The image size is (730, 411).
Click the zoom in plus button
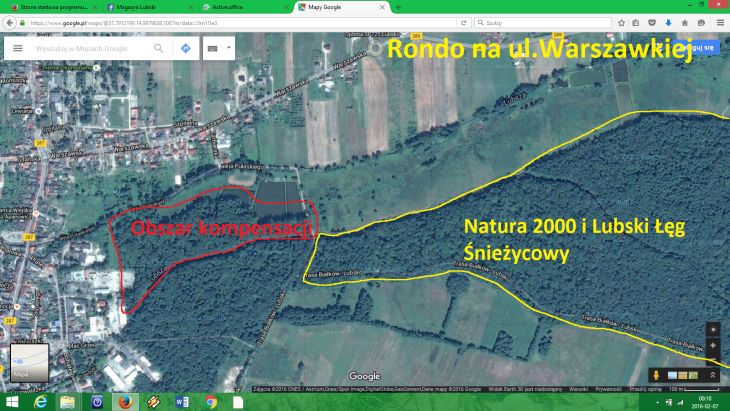[x=712, y=329]
